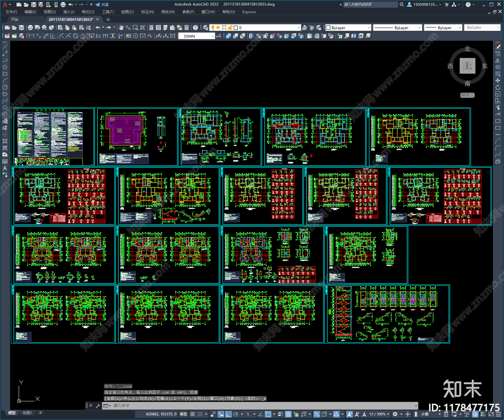Click the Pan hand tool icon

click(x=121, y=28)
